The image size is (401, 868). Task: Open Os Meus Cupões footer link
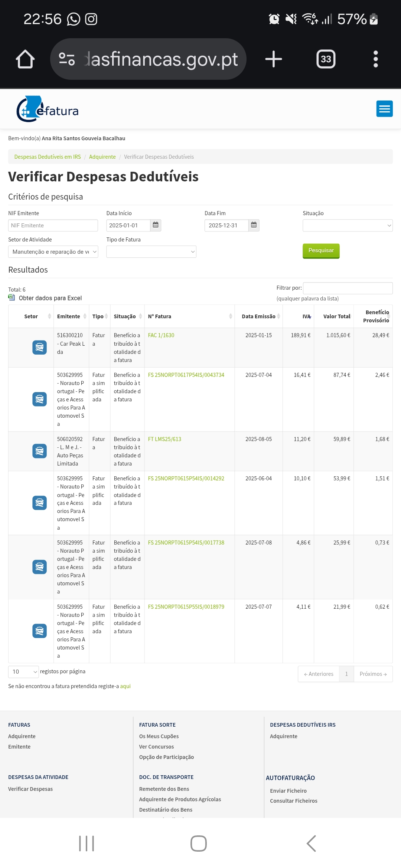click(159, 736)
